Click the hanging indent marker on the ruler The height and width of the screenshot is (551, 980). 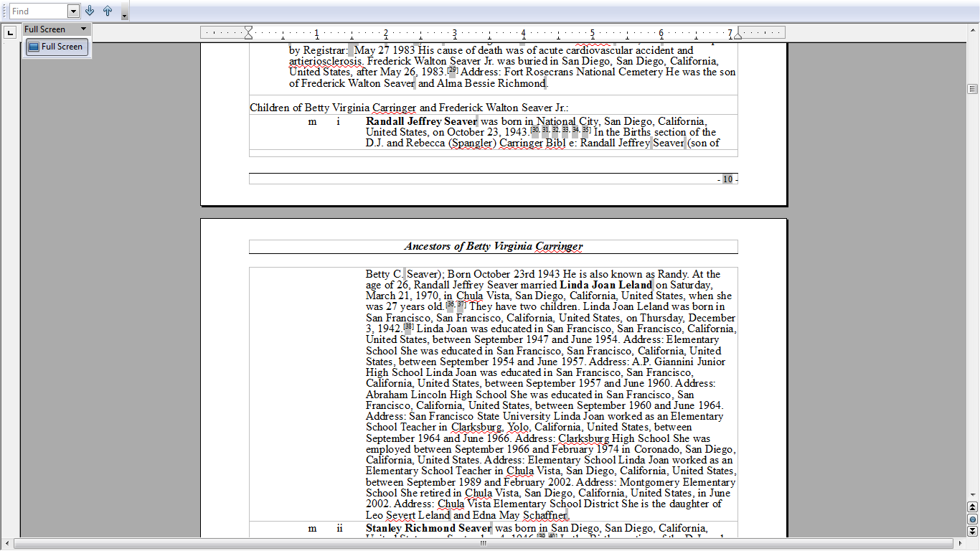[x=248, y=35]
